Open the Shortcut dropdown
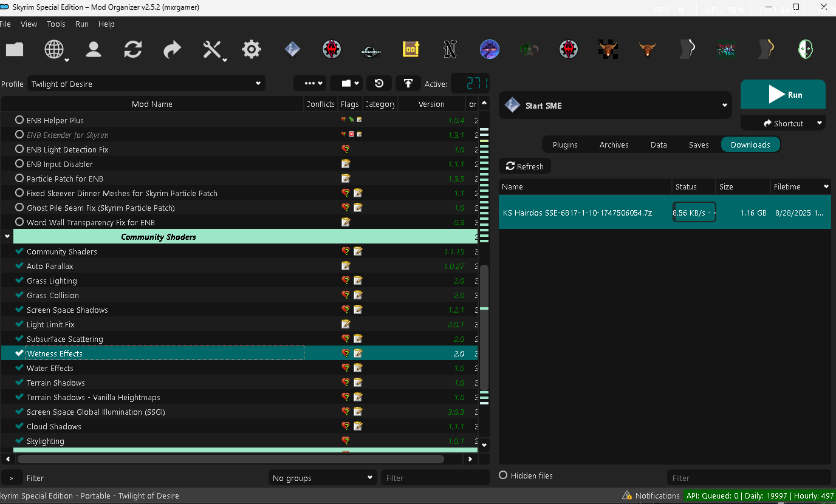Viewport: 836px width, 504px height. 783,123
